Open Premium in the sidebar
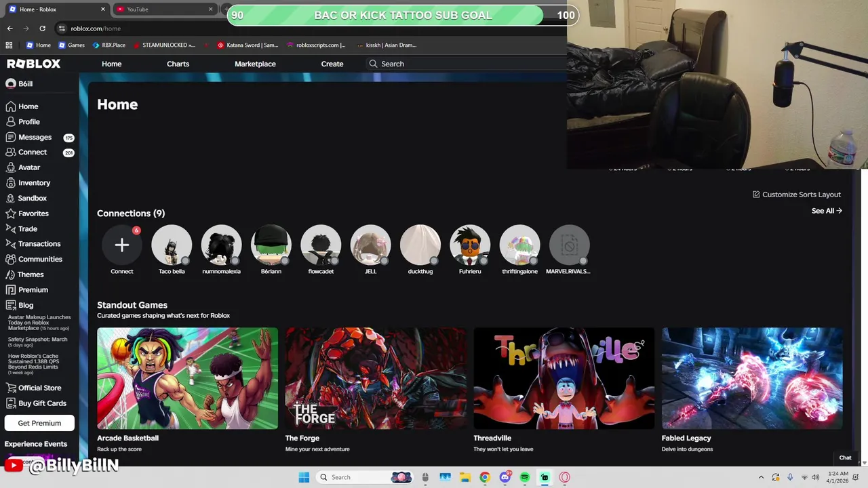Viewport: 868px width, 488px height. point(26,290)
